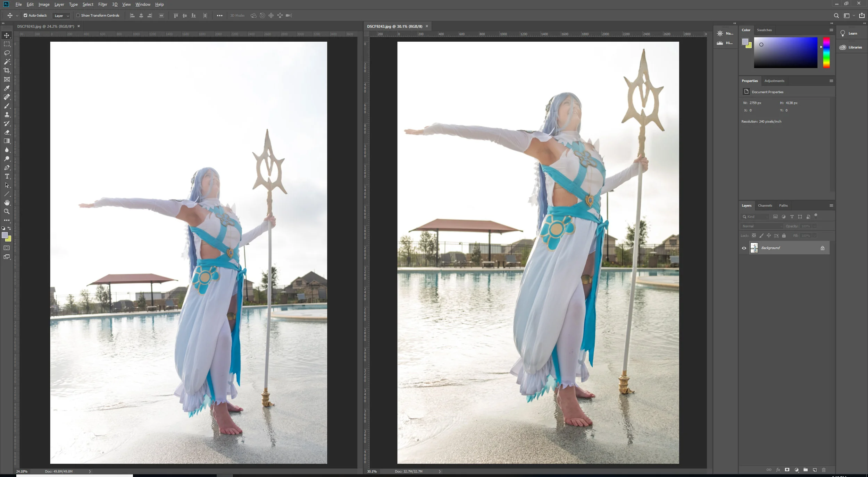Create new adjustment layer
This screenshot has width=868, height=477.
pyautogui.click(x=796, y=470)
